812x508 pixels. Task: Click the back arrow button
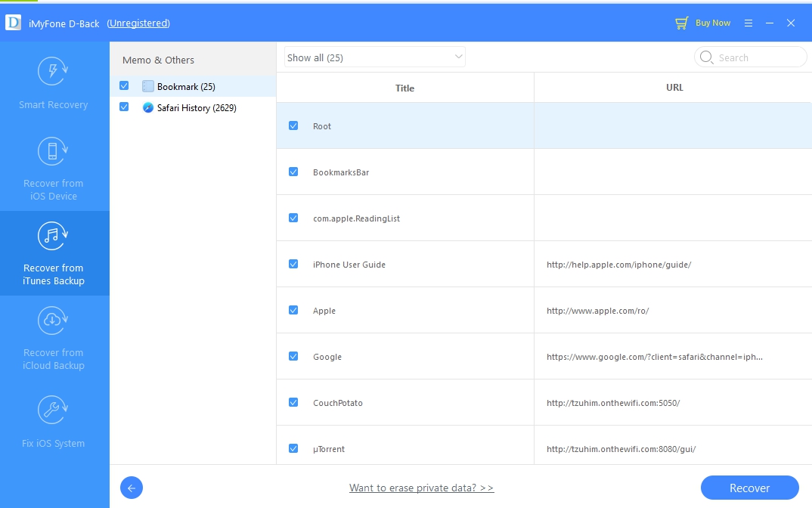point(132,488)
